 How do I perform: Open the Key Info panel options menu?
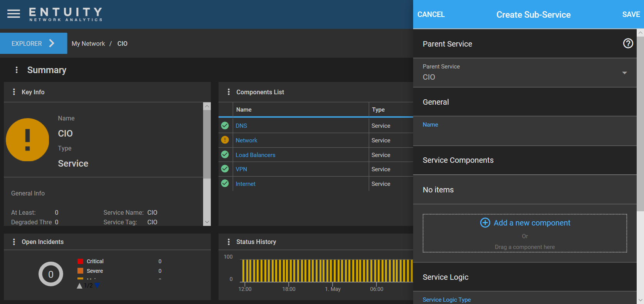pyautogui.click(x=14, y=92)
